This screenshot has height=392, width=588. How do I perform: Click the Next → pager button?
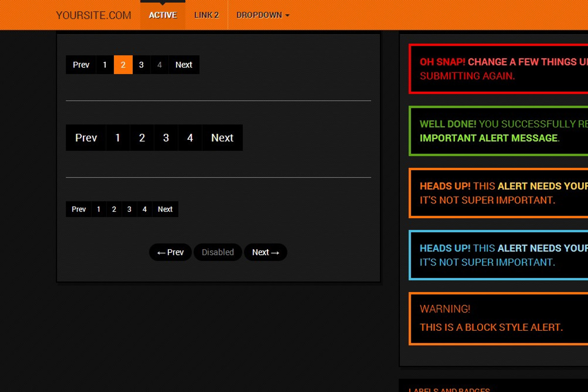[266, 252]
